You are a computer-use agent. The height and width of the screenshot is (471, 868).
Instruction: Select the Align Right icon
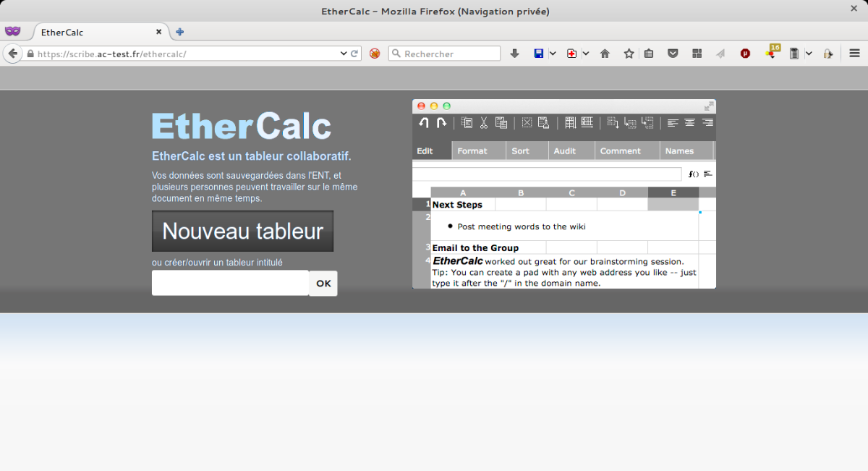707,123
